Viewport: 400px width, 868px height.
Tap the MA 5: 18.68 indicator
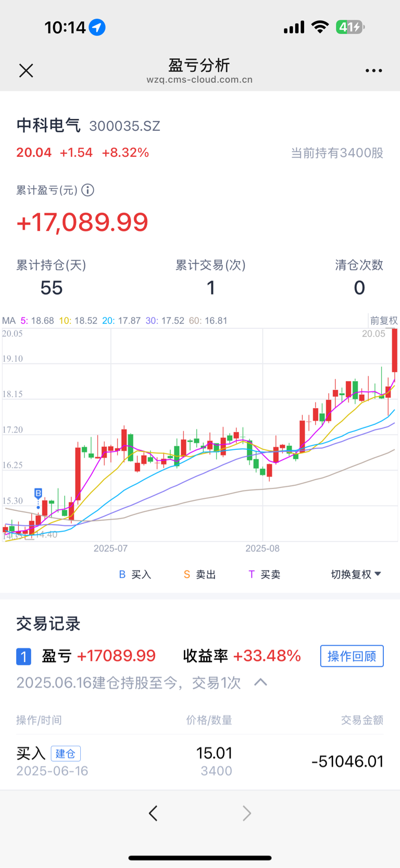click(x=37, y=321)
